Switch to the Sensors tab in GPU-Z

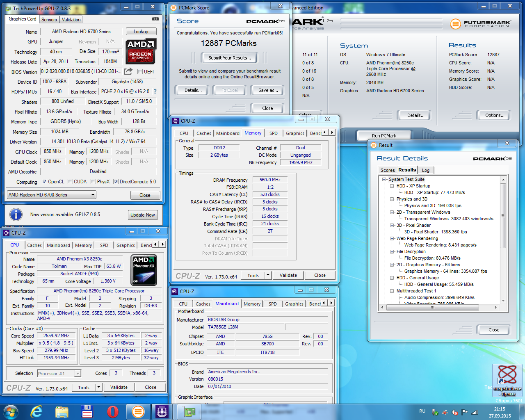tap(49, 20)
